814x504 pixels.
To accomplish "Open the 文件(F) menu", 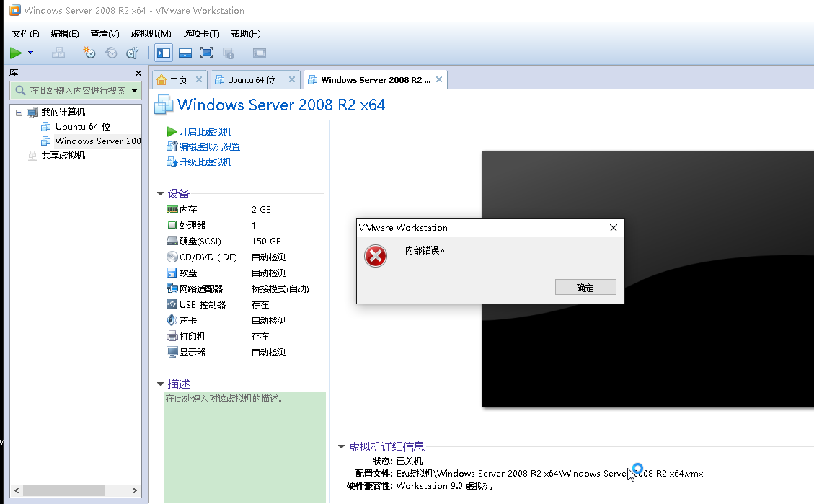I will tap(25, 34).
